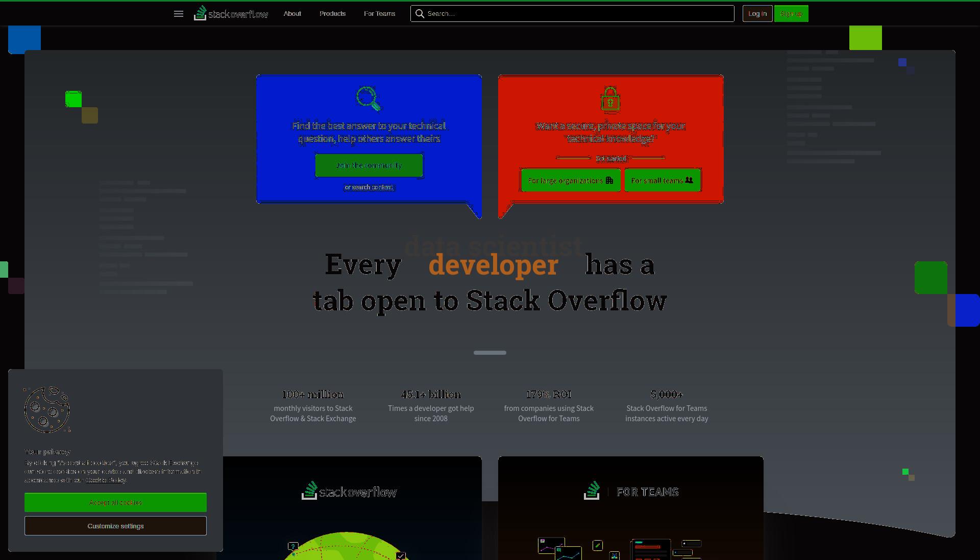Click 'monthly visitors to Stack Overflow' text
This screenshot has height=560, width=980.
(313, 413)
